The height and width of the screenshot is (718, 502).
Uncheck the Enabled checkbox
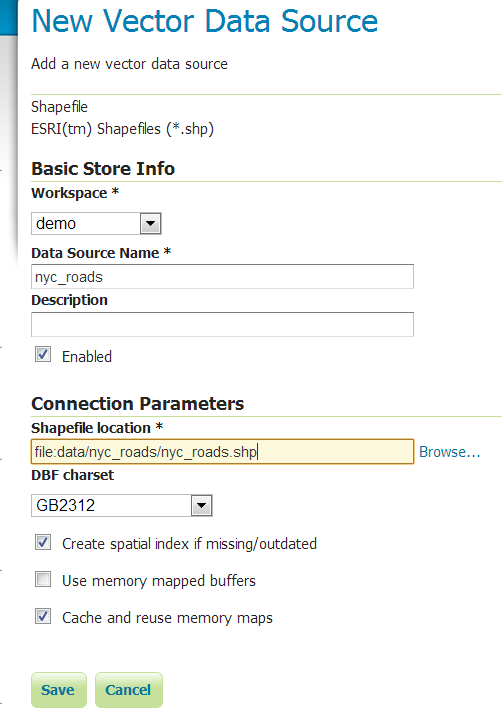(x=43, y=355)
